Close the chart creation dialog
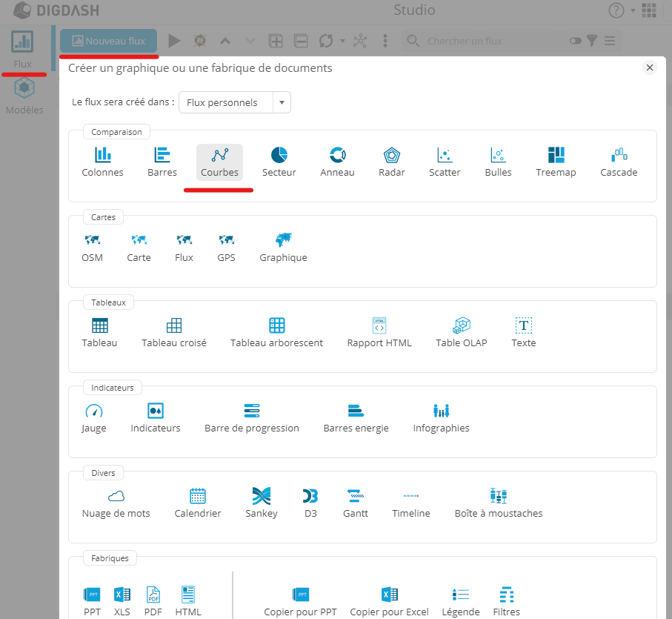 tap(650, 68)
